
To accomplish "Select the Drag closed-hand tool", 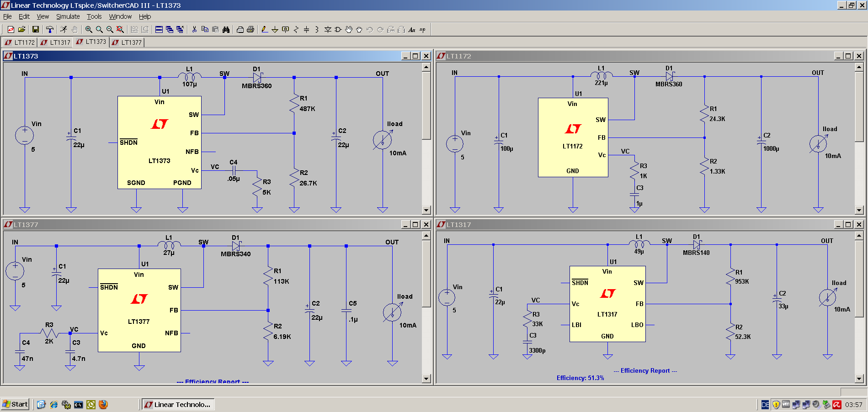I will click(x=359, y=29).
